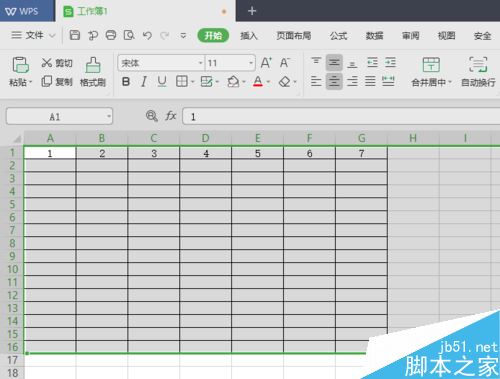This screenshot has height=379, width=500.
Task: Click the distributed alignment icon
Action: tap(388, 81)
